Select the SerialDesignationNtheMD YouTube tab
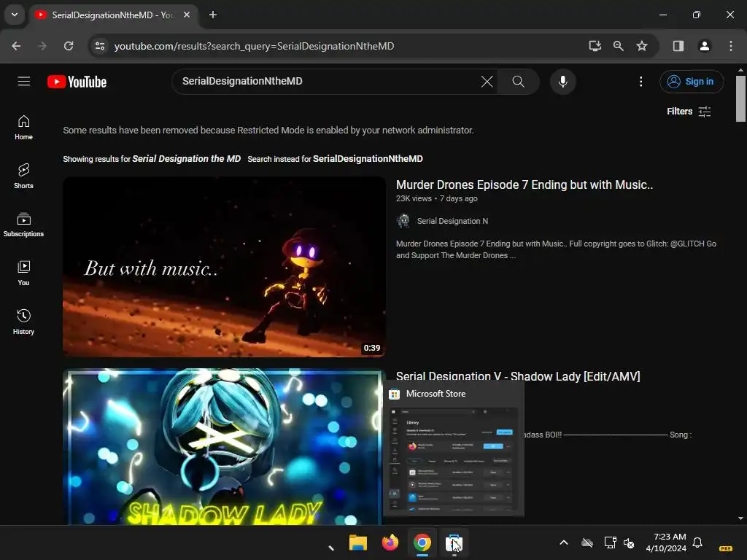 [113, 15]
